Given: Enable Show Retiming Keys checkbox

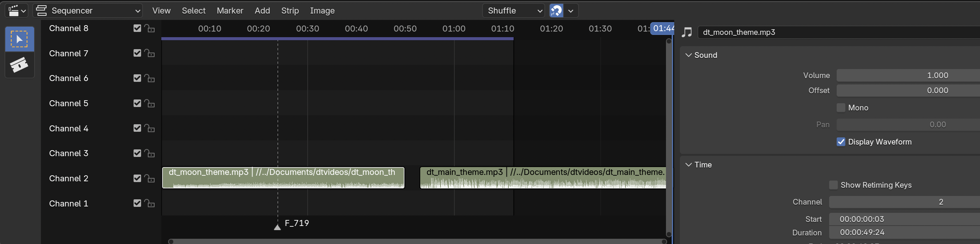Looking at the screenshot, I should click(x=833, y=185).
